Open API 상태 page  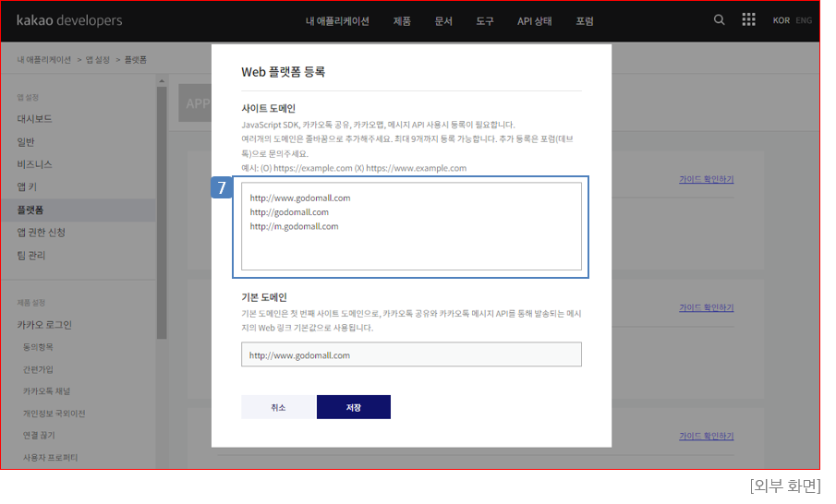point(535,21)
